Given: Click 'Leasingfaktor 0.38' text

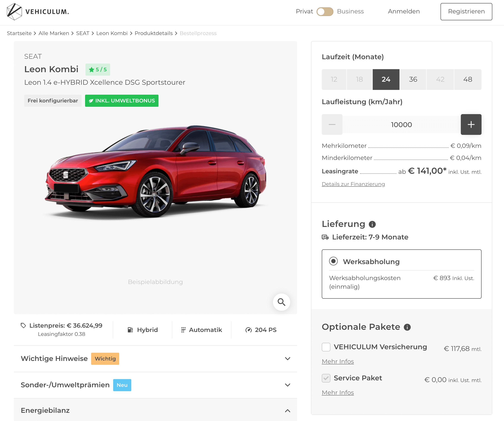Looking at the screenshot, I should click(62, 334).
